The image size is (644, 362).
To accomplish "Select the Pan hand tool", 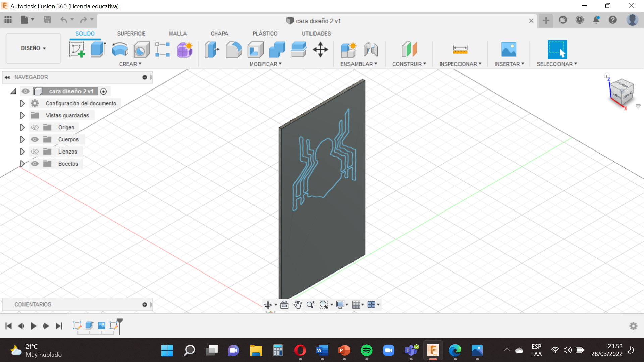I will click(298, 305).
